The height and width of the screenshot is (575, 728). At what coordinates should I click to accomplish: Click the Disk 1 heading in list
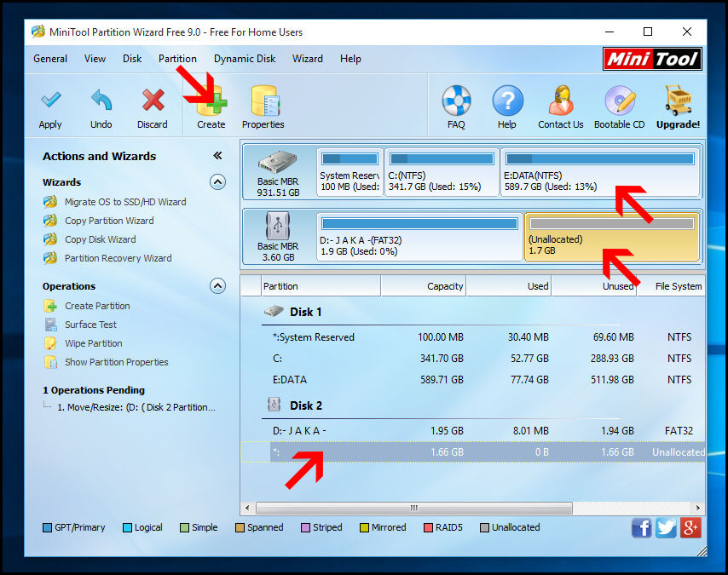(305, 313)
